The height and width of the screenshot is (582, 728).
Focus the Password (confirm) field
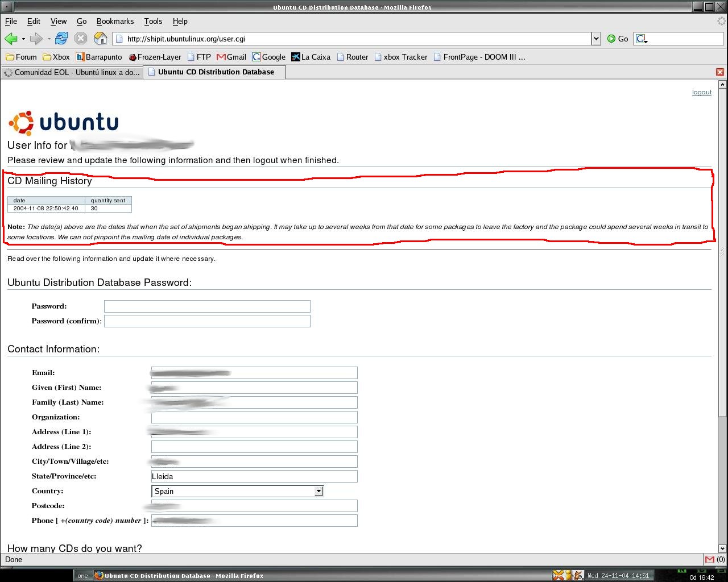pos(207,321)
